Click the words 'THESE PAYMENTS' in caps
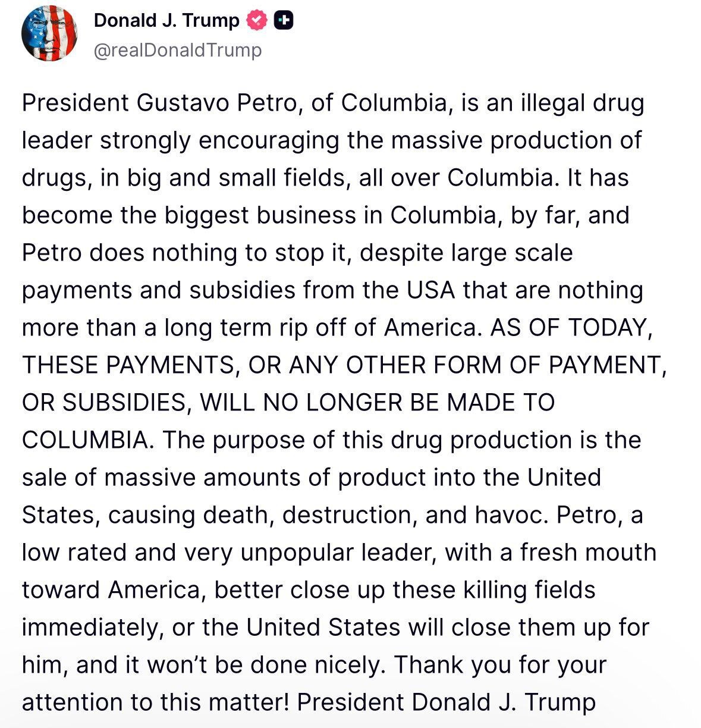This screenshot has width=701, height=728. click(x=128, y=365)
